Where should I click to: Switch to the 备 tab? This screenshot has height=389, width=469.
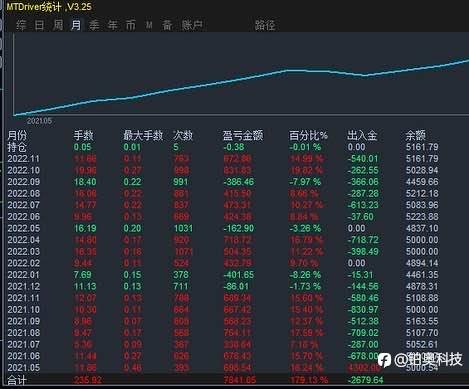(167, 25)
